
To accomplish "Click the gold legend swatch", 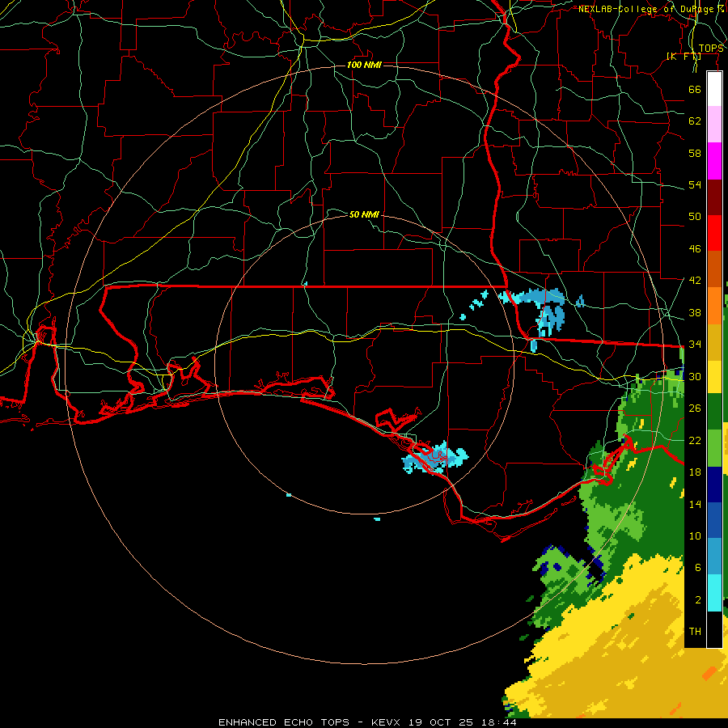I will tap(714, 342).
